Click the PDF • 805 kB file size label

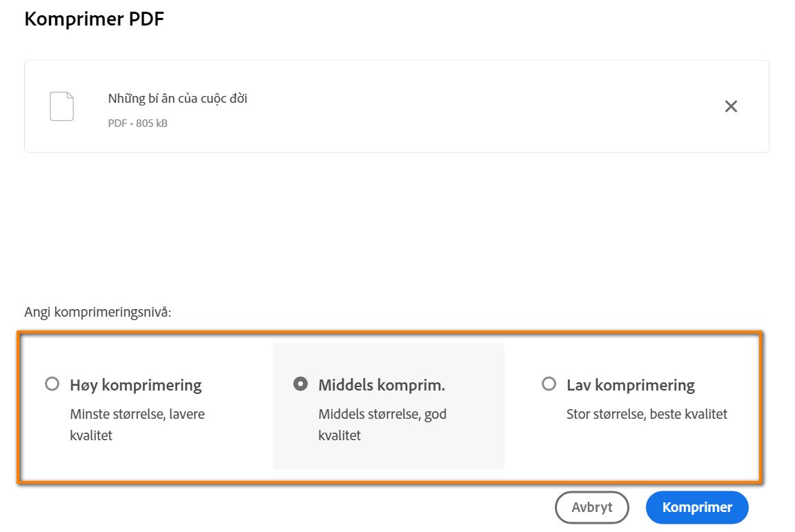click(x=137, y=123)
